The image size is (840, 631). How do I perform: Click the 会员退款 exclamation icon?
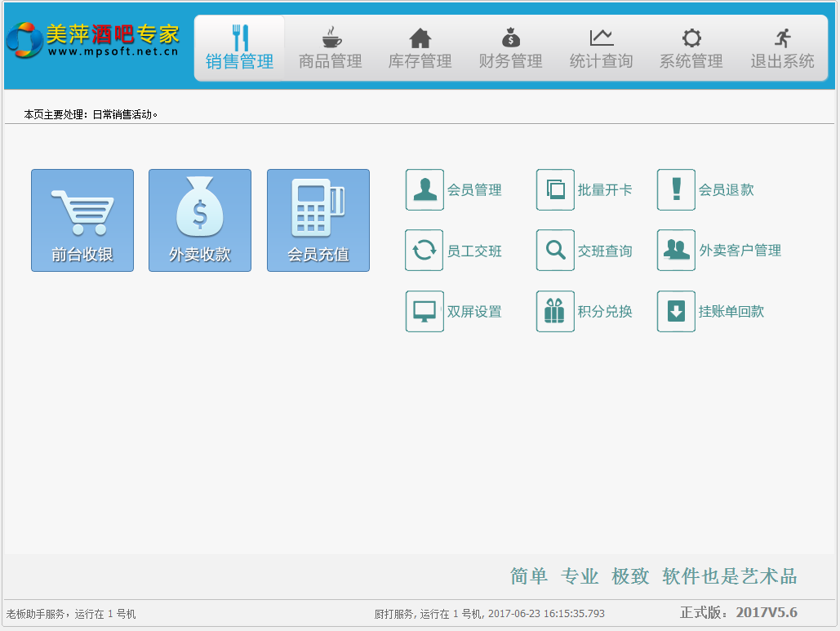pos(676,190)
